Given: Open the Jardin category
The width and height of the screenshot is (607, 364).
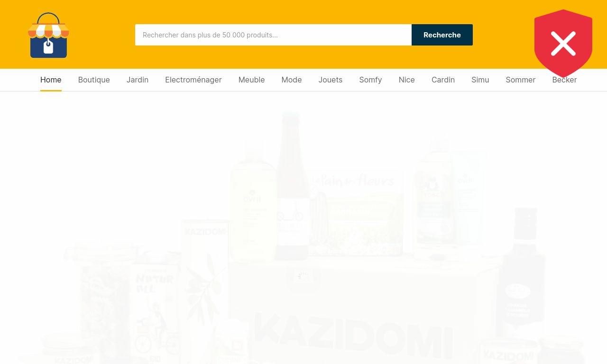Looking at the screenshot, I should [138, 80].
